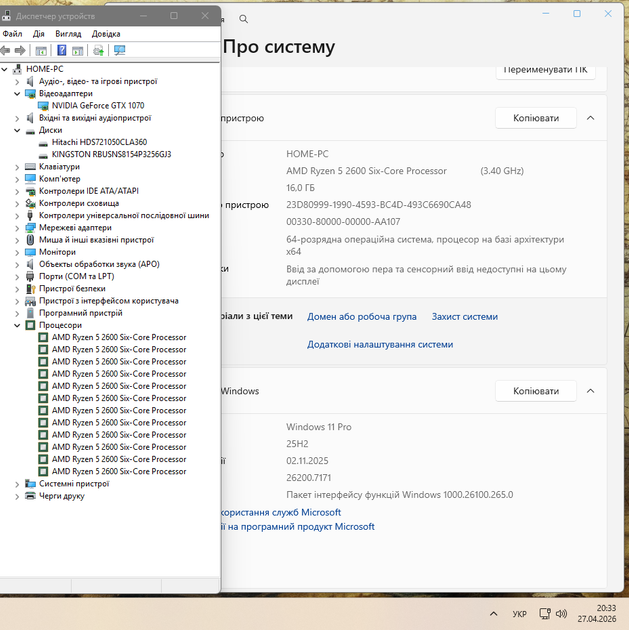Open the Файл menu

pos(12,34)
